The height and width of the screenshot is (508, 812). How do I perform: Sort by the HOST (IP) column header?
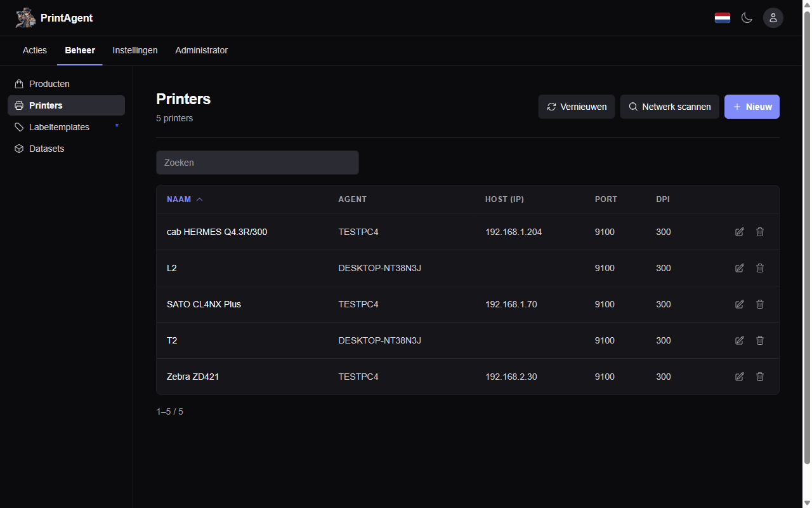[x=504, y=199]
